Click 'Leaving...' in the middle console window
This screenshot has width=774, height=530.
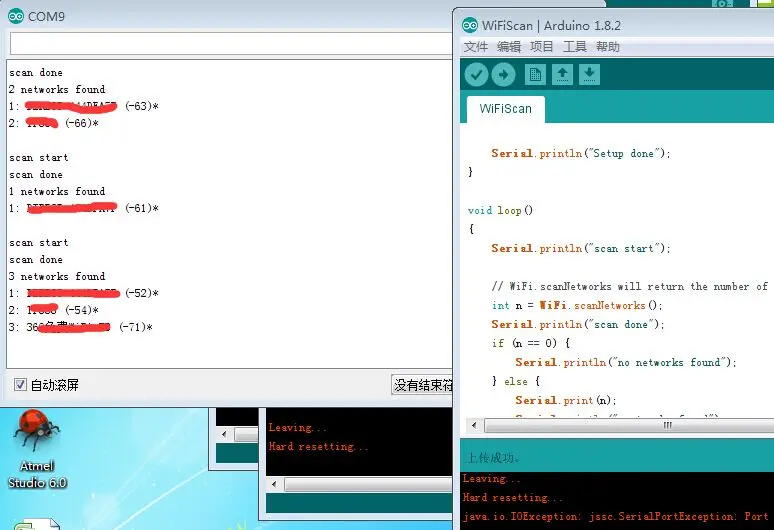(x=297, y=427)
